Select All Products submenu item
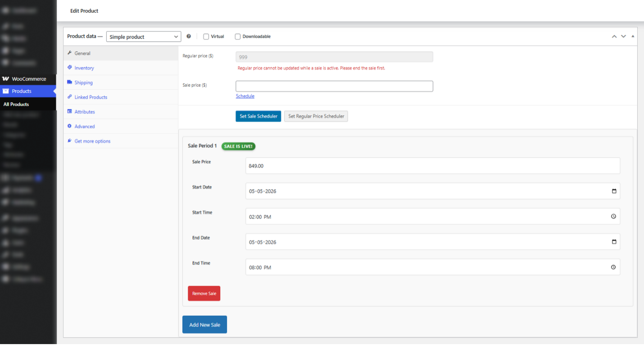Image resolution: width=644 pixels, height=345 pixels. (x=16, y=104)
